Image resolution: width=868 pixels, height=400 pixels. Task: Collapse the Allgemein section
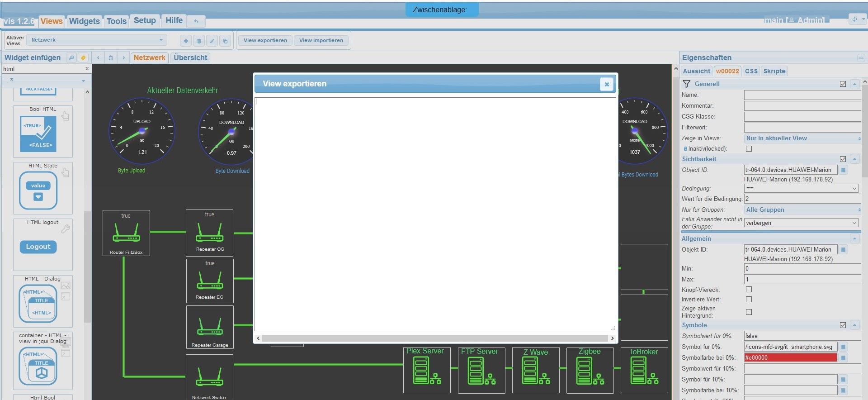pyautogui.click(x=854, y=239)
